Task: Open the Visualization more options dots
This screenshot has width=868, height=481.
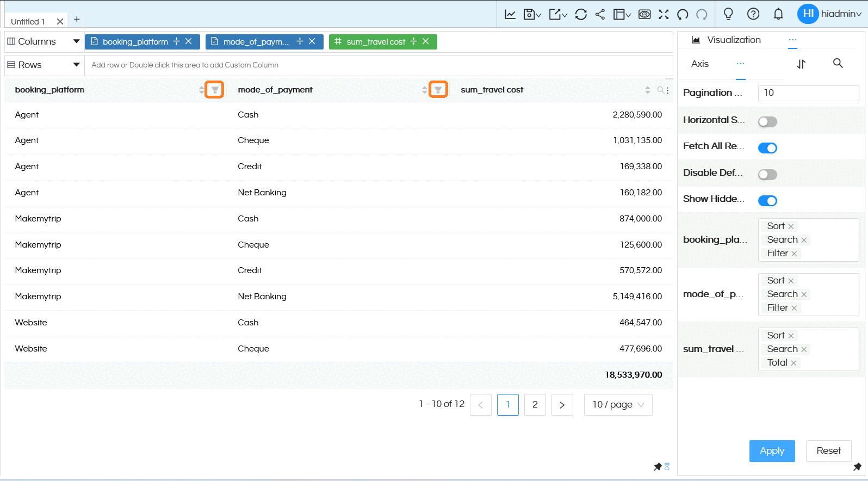Action: pyautogui.click(x=792, y=40)
